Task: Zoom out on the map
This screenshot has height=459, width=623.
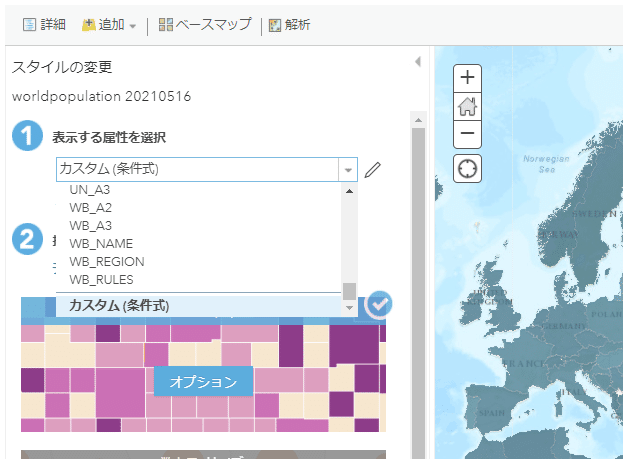Action: coord(467,134)
